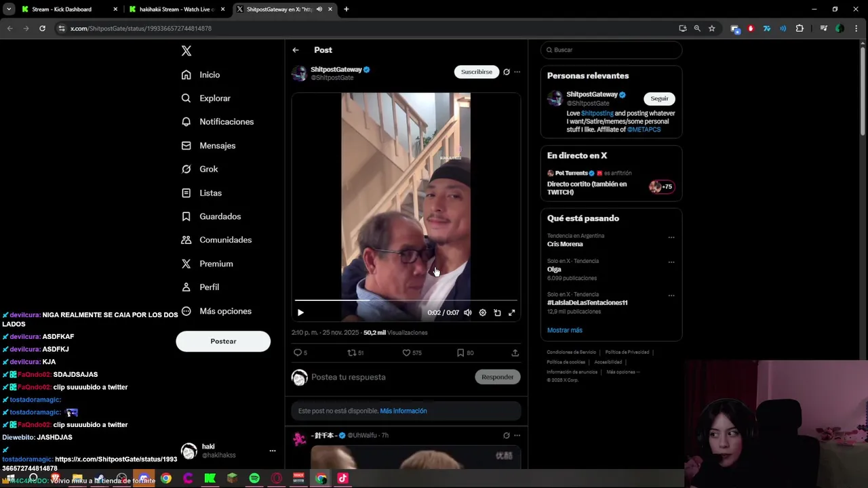
Task: Open account menu dots next to haki
Action: (273, 451)
